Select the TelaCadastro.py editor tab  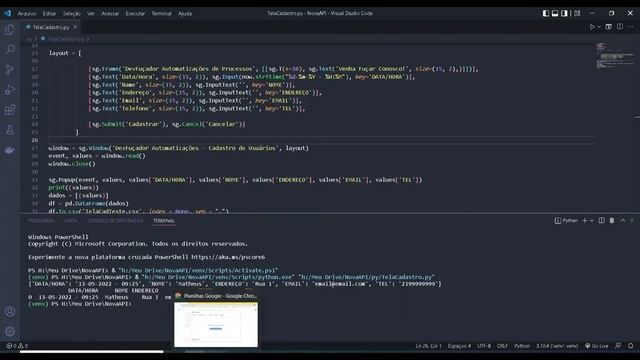tap(51, 27)
